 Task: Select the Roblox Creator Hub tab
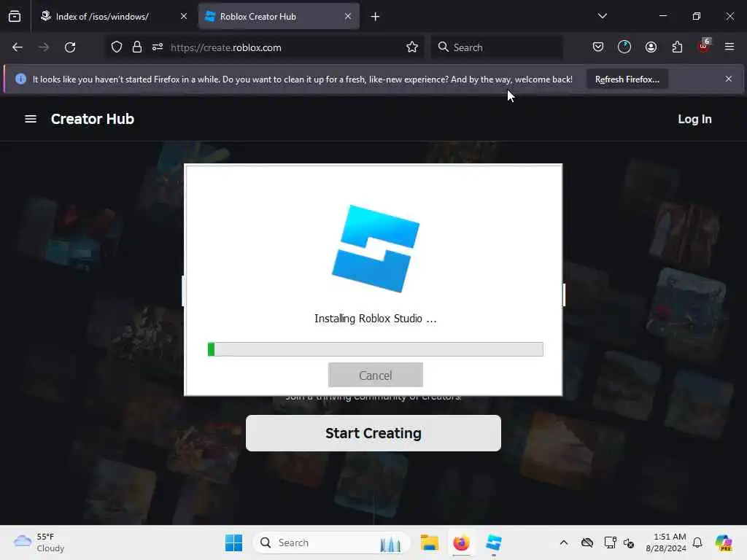279,17
